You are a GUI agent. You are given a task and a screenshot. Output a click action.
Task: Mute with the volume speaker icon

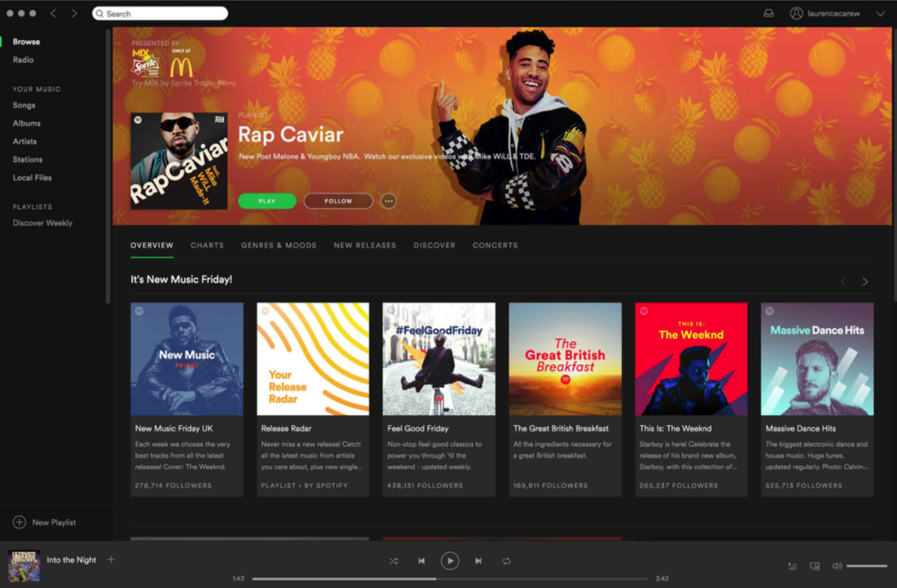coord(837,566)
